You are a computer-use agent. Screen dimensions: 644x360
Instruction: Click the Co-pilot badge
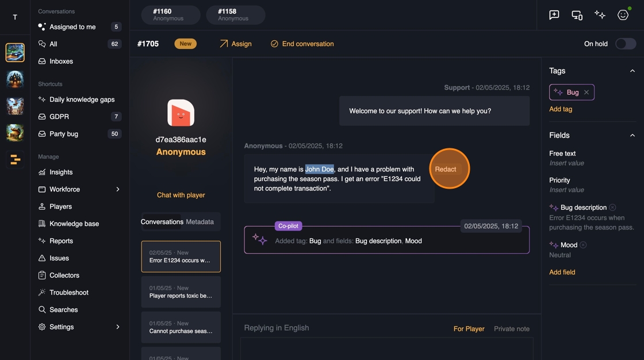pyautogui.click(x=288, y=226)
